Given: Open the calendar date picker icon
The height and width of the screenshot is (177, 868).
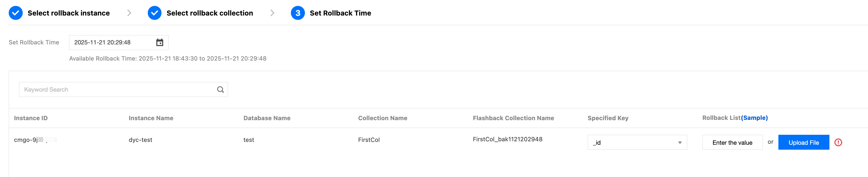Looking at the screenshot, I should coord(160,43).
